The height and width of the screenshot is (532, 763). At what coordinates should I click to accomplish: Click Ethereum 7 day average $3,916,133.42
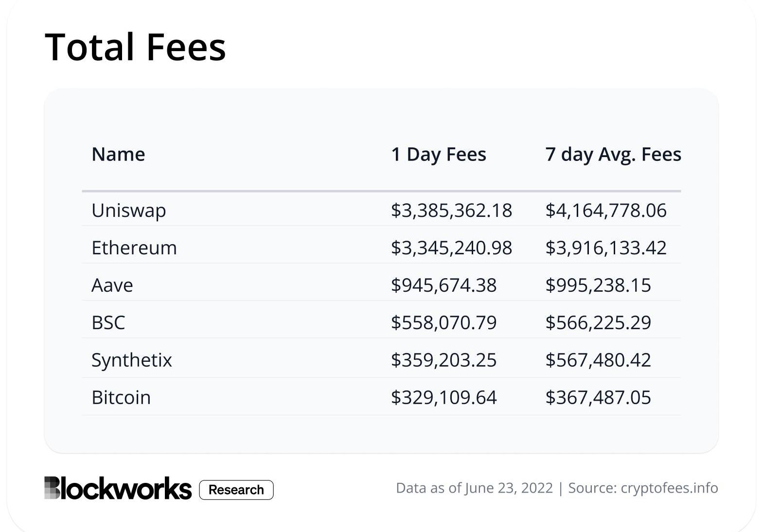coord(606,248)
